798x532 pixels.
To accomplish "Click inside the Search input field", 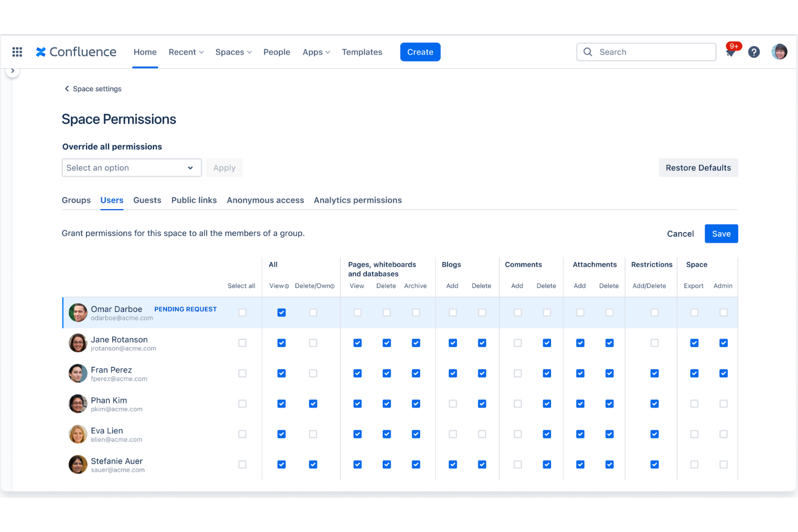I will pos(645,52).
